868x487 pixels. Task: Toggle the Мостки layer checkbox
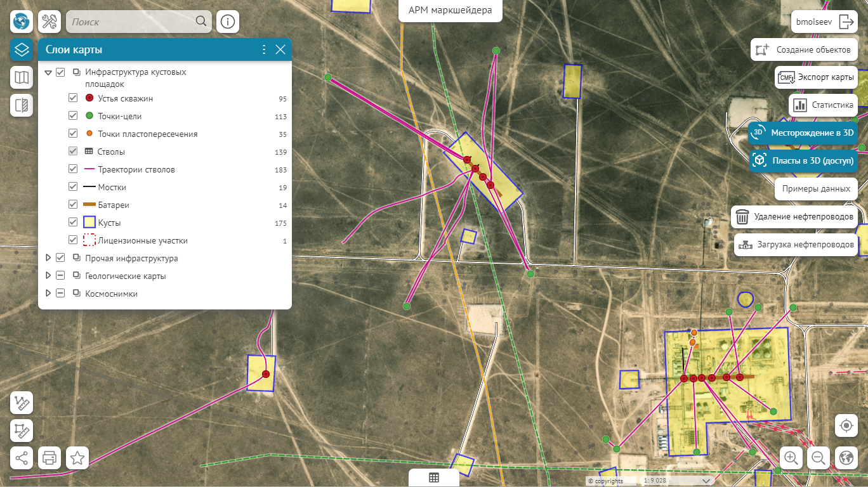point(73,187)
